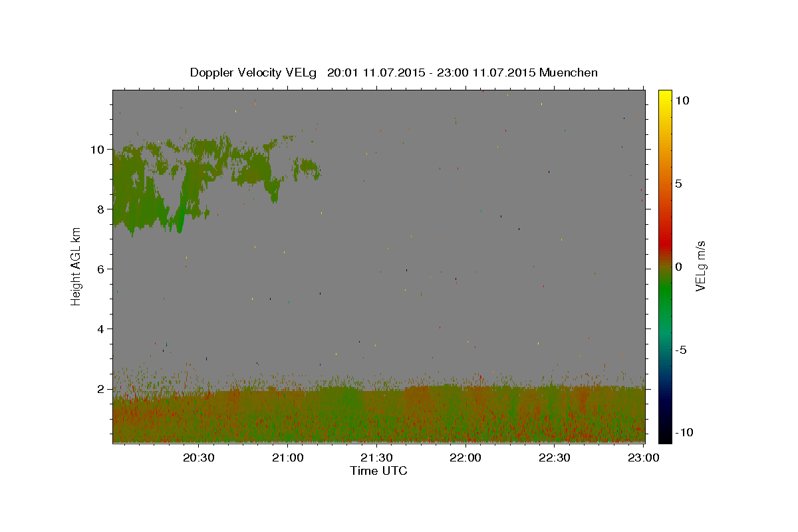
Task: Click the yellow top of the colorbar
Action: tap(664, 96)
